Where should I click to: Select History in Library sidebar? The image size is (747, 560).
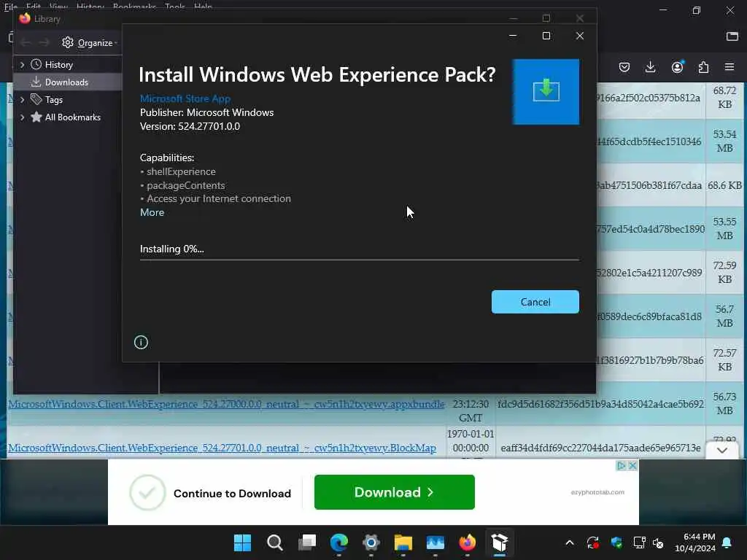(58, 65)
